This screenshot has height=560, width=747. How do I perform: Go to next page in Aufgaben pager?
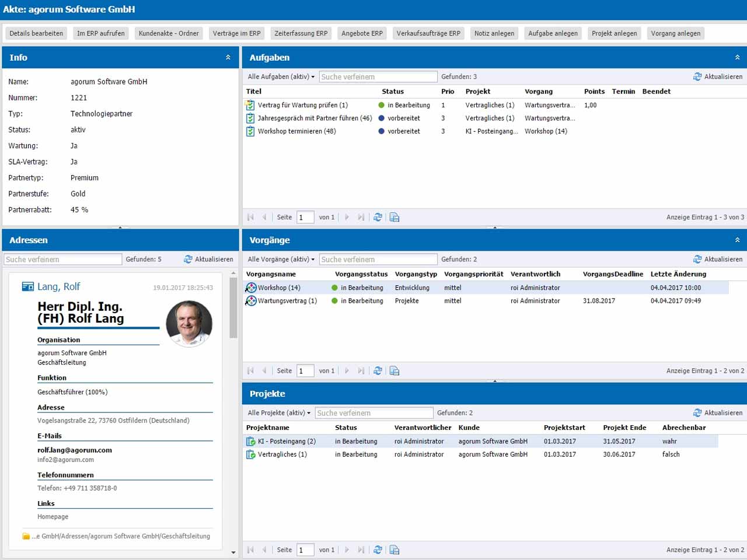coord(347,217)
